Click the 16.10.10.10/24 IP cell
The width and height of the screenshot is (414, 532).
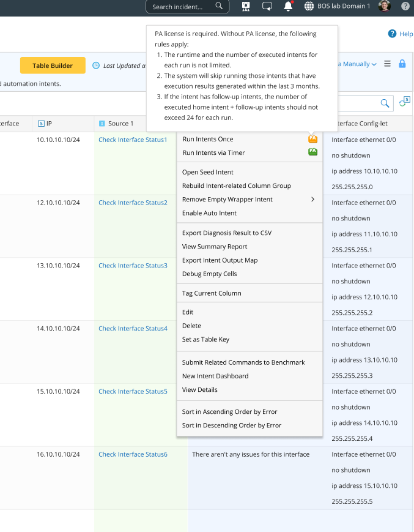coord(58,454)
